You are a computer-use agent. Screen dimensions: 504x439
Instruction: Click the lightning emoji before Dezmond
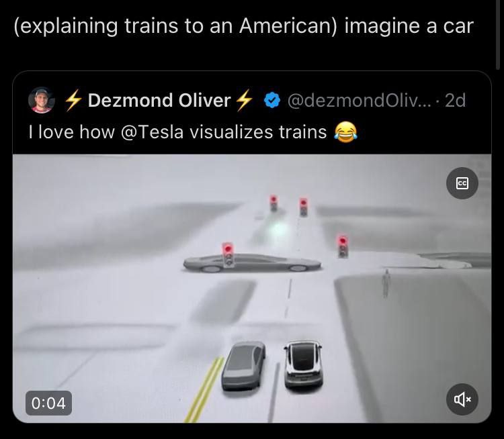tap(73, 100)
